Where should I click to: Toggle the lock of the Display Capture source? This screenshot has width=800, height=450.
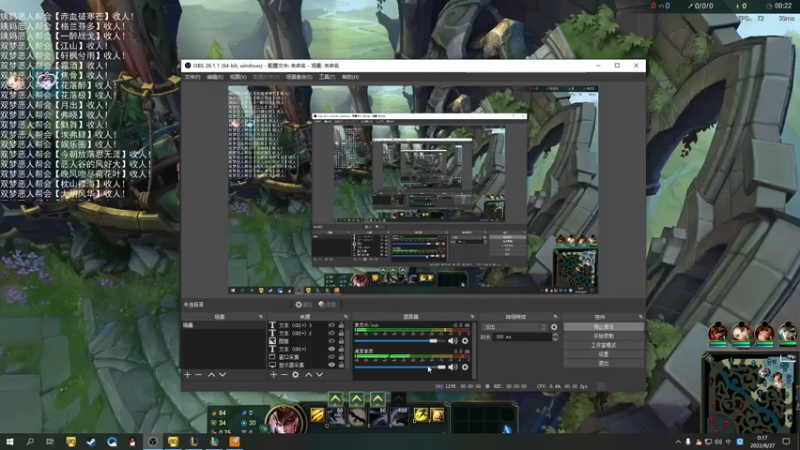tap(341, 365)
